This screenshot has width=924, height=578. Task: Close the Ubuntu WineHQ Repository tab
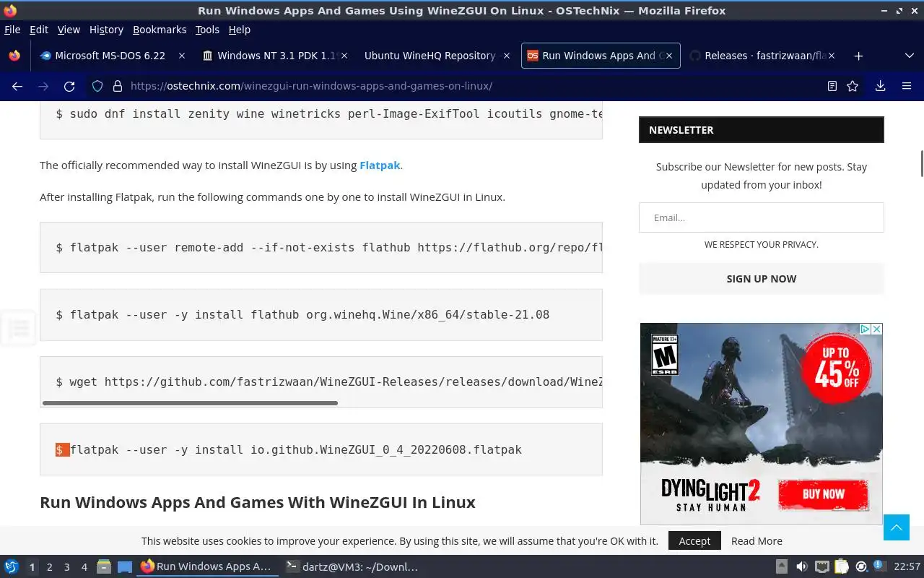point(506,56)
